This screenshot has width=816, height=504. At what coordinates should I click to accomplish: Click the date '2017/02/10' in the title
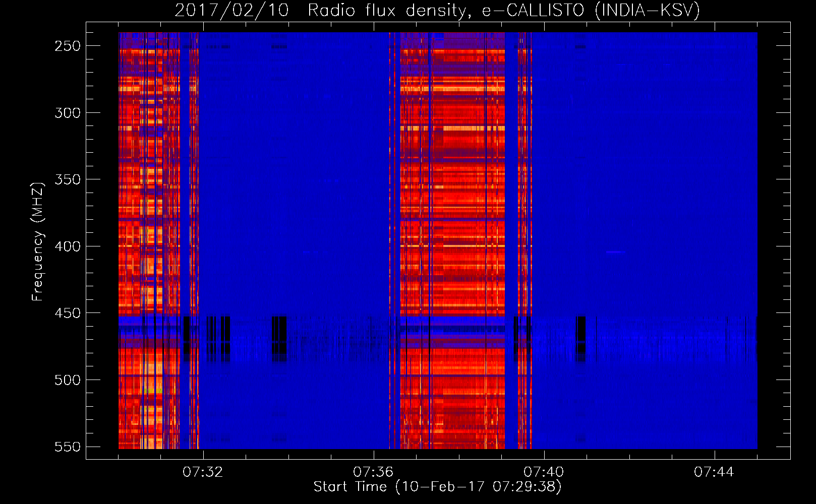pyautogui.click(x=231, y=10)
